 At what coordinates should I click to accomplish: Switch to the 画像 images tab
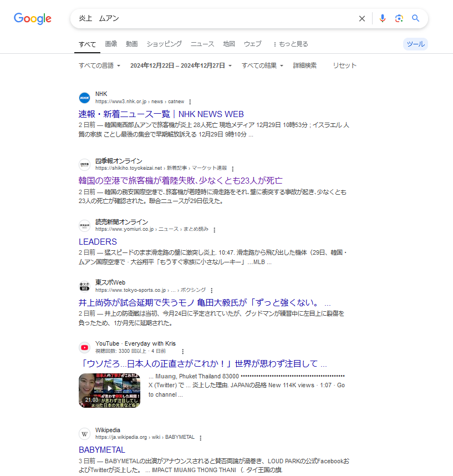click(111, 44)
